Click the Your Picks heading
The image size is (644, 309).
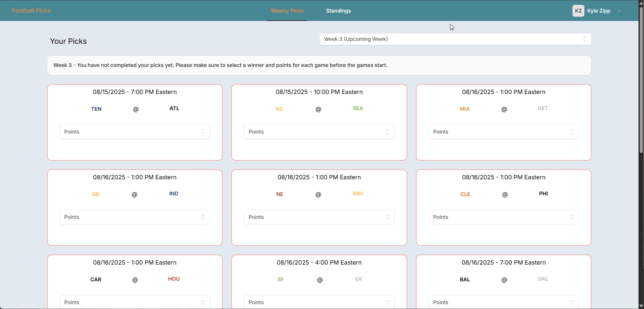click(68, 41)
